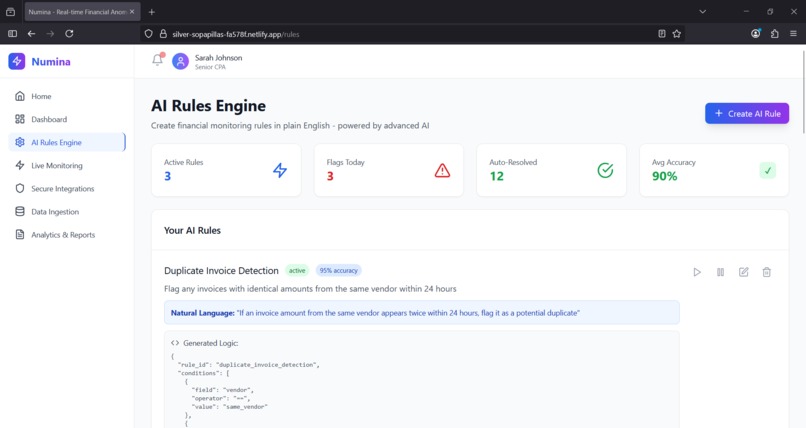806x428 pixels.
Task: Close the Numina browser tab
Action: click(132, 12)
